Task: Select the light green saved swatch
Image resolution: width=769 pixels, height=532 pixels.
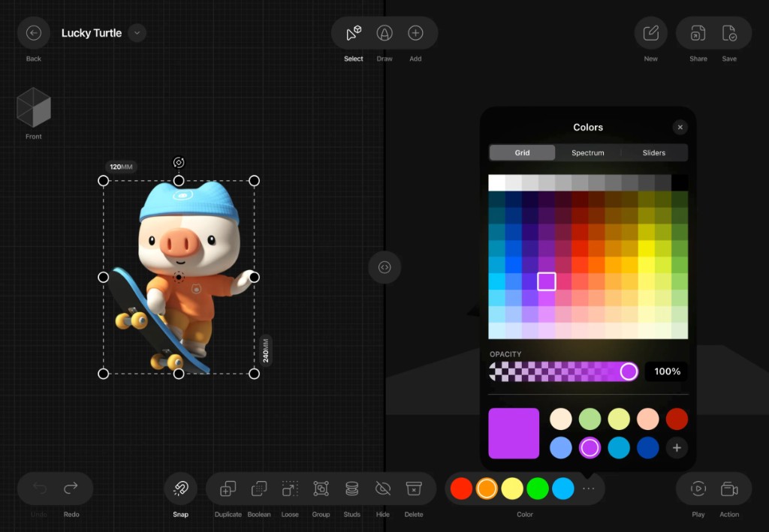Action: pos(590,419)
